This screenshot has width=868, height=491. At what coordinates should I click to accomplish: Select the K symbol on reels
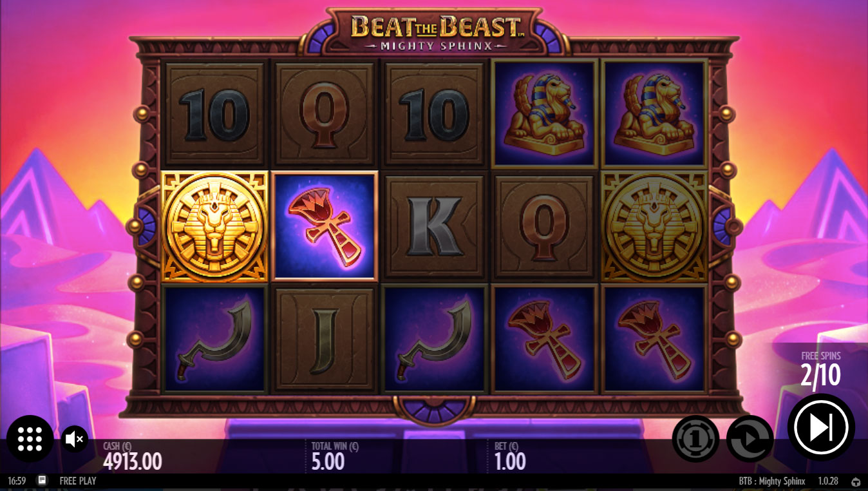(x=434, y=226)
